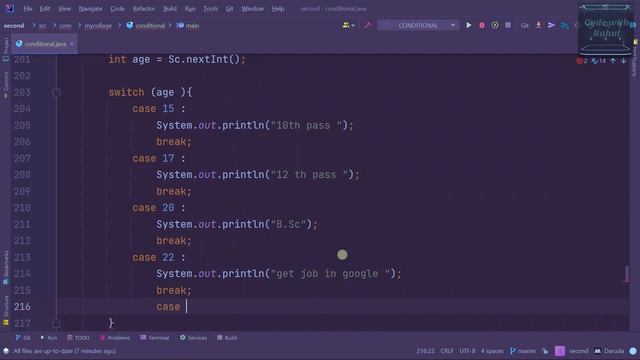This screenshot has width=640, height=360.
Task: Open the Build menu
Action: click(170, 9)
